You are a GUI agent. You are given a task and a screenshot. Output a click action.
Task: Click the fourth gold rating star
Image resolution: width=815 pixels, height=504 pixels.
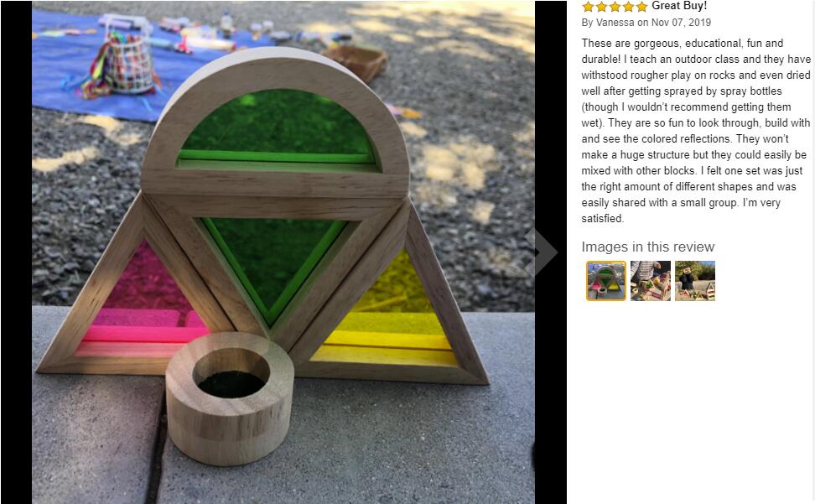click(x=628, y=6)
